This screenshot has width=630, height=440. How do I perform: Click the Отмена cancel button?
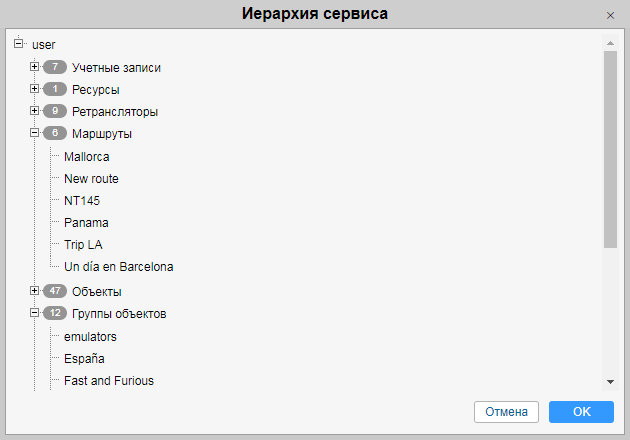pyautogui.click(x=506, y=412)
